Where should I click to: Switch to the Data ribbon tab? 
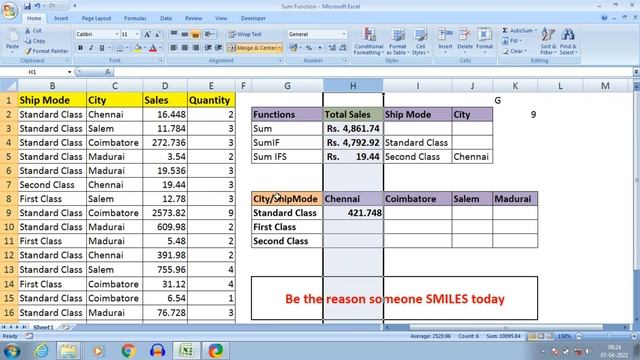point(166,18)
